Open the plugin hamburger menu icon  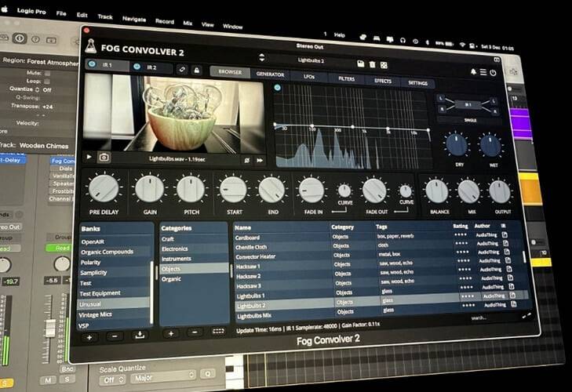tap(483, 72)
